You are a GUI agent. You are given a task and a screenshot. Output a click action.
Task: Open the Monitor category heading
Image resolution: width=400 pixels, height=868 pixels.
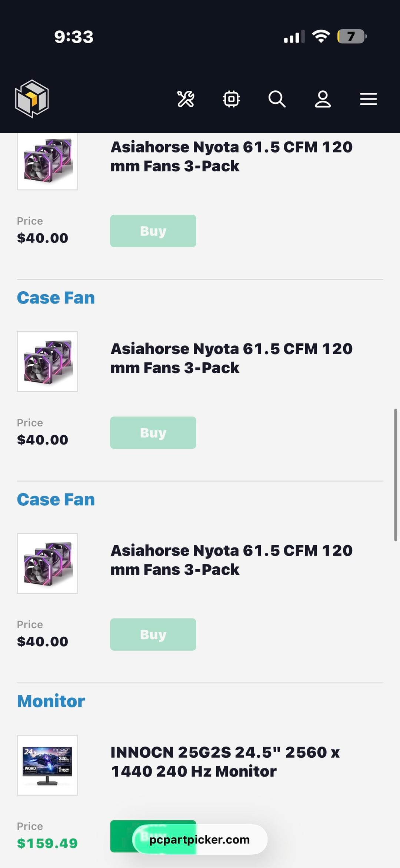click(51, 701)
